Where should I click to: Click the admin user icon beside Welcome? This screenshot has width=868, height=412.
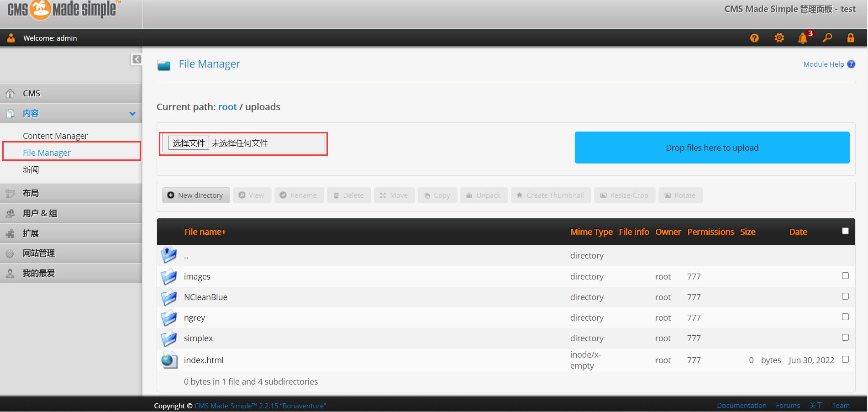pyautogui.click(x=11, y=38)
